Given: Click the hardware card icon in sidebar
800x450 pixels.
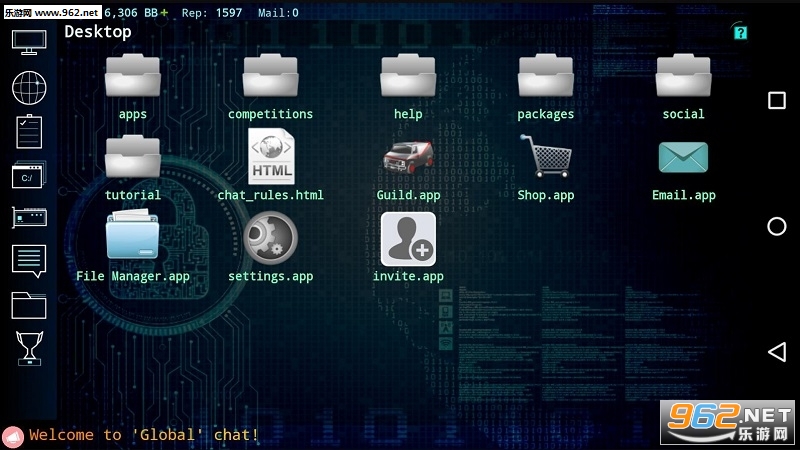Looking at the screenshot, I should tap(29, 217).
